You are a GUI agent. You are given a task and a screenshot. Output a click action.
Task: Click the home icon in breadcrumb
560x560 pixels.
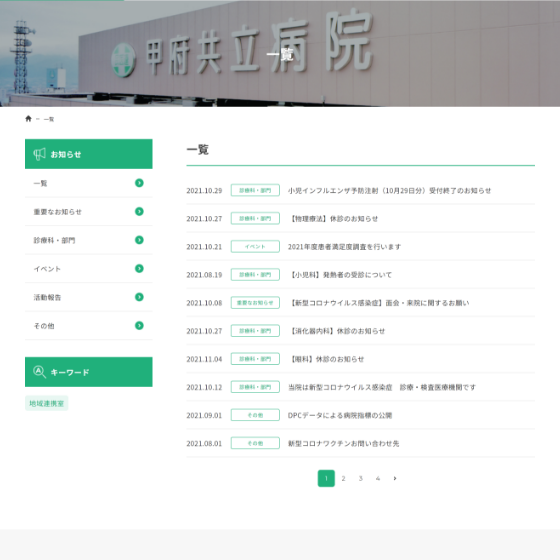click(x=29, y=119)
